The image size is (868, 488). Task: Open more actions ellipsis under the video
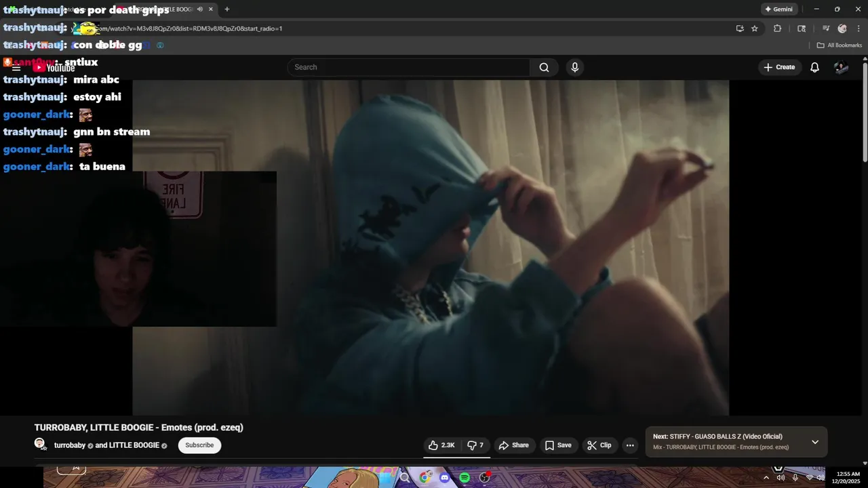click(630, 445)
